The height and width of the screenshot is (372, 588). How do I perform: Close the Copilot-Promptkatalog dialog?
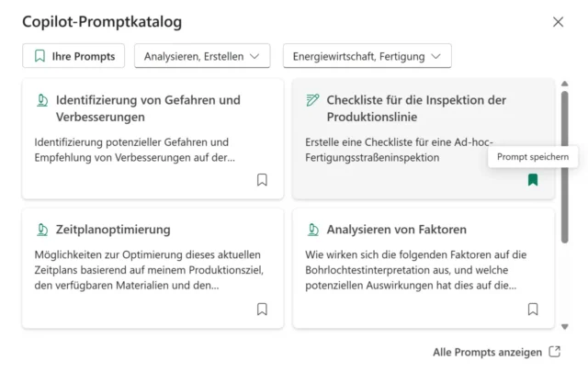coord(558,22)
